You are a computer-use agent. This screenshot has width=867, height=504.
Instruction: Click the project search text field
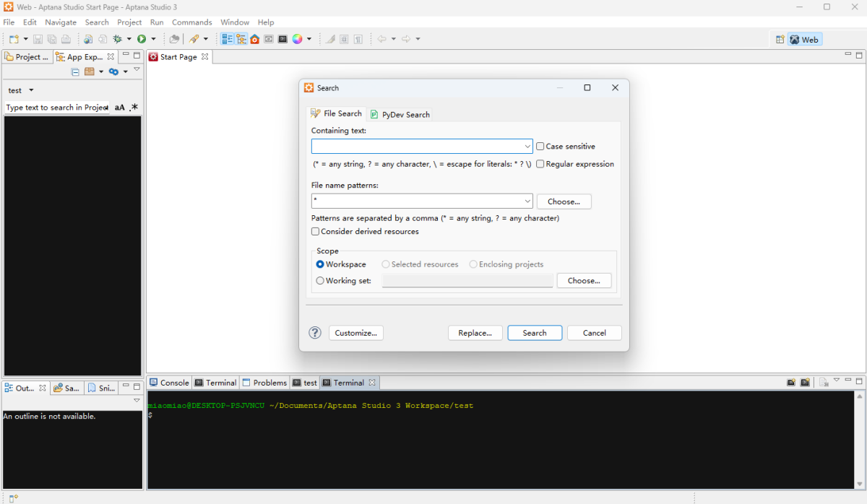pos(56,108)
